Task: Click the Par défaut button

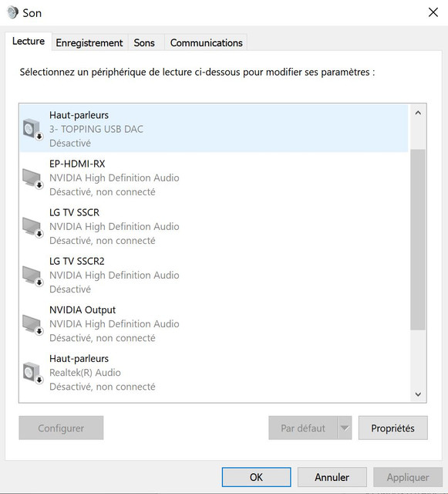Action: [x=303, y=428]
